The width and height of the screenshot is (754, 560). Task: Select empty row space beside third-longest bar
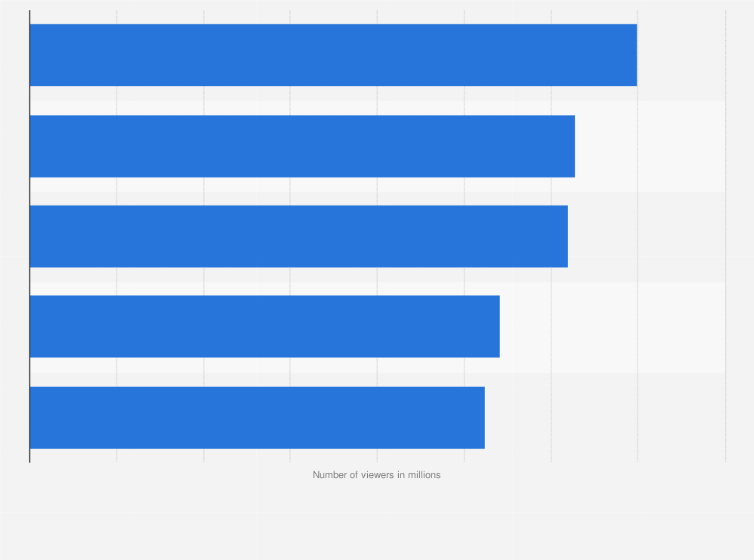click(x=646, y=236)
